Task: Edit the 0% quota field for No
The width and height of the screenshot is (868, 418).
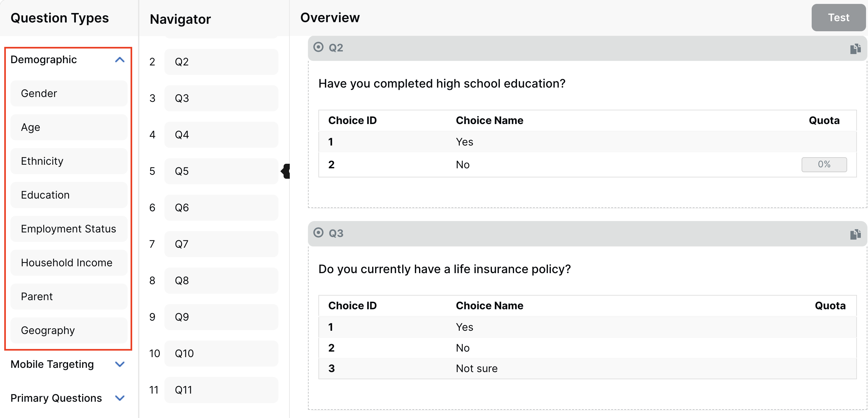Action: (x=823, y=164)
